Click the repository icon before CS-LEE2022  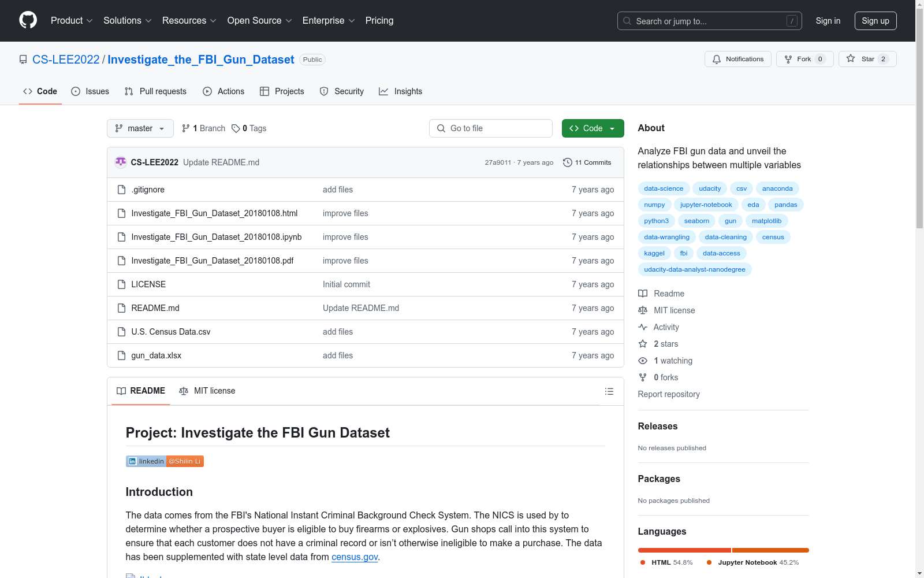click(23, 60)
